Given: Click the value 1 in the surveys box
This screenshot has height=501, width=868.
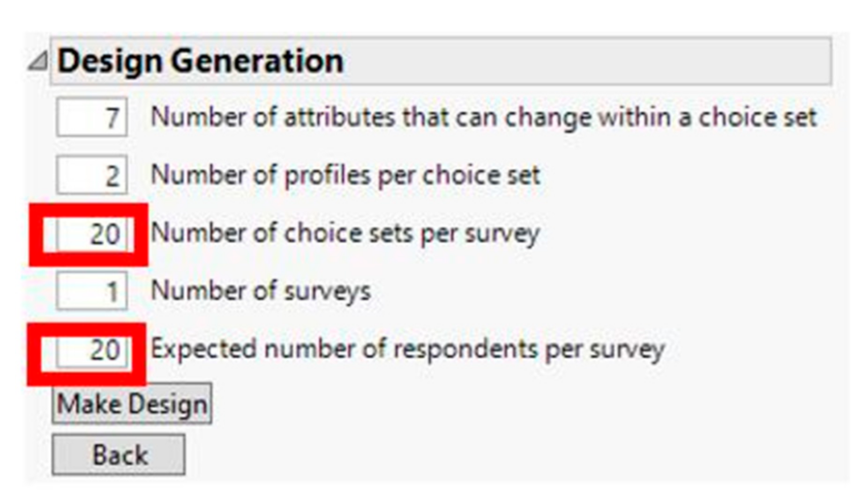Looking at the screenshot, I should pyautogui.click(x=112, y=292).
